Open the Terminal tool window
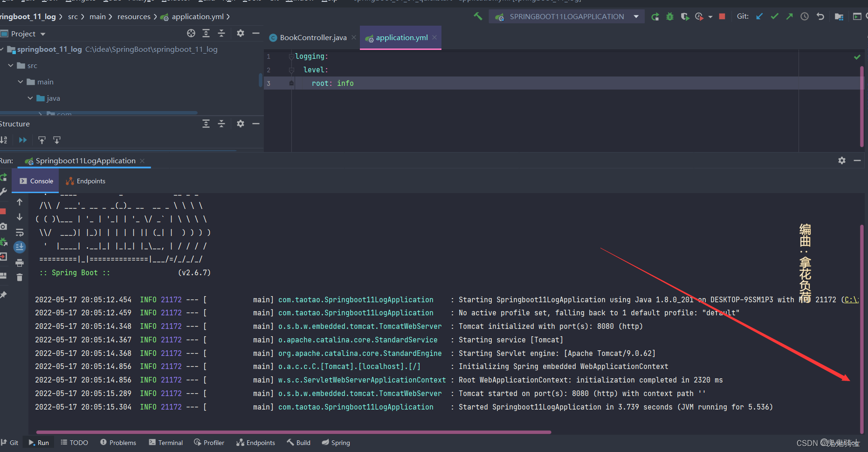This screenshot has width=868, height=452. pos(166,443)
